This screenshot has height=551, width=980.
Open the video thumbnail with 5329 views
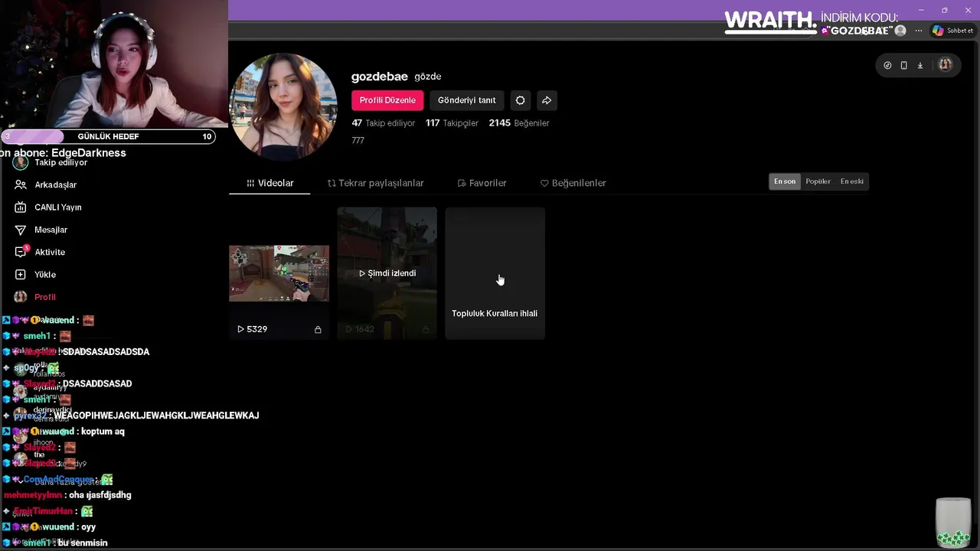[x=279, y=273]
